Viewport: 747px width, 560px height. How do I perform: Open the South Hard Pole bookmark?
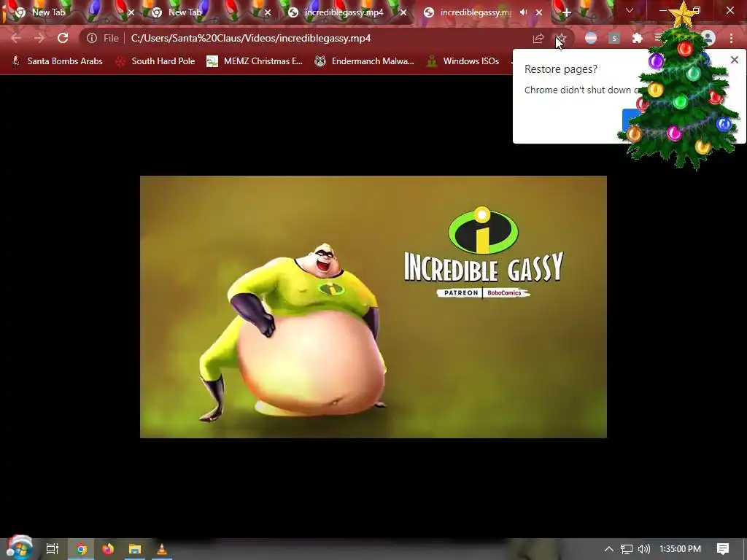click(155, 61)
